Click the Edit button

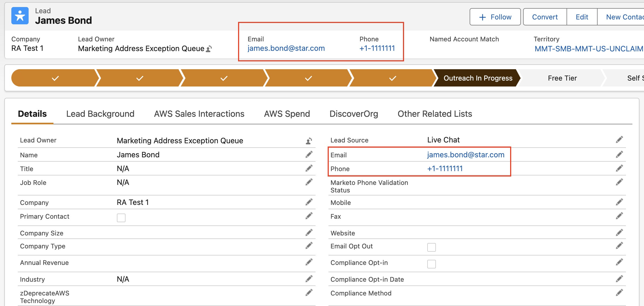point(582,17)
